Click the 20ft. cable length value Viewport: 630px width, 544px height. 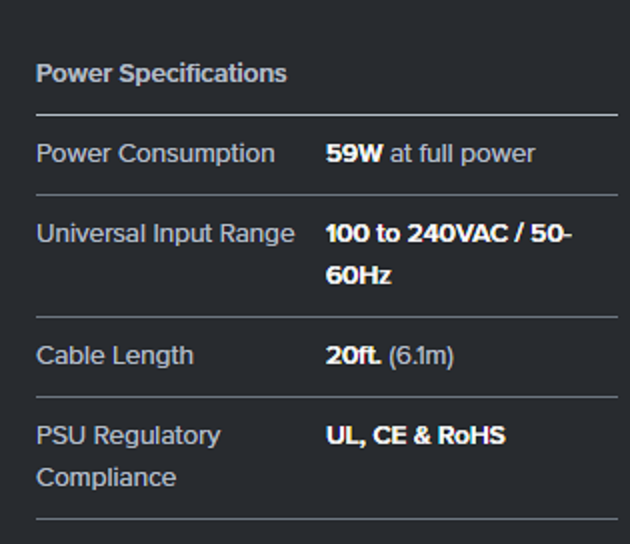coord(353,356)
